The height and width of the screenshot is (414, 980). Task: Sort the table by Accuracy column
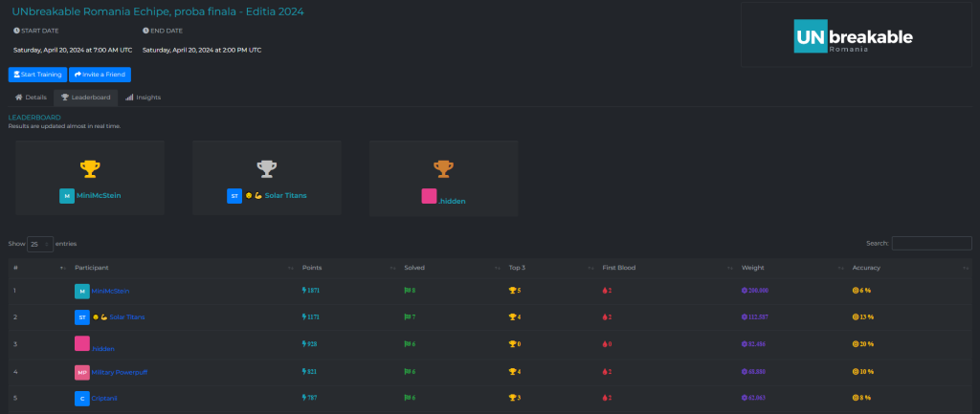pyautogui.click(x=865, y=268)
